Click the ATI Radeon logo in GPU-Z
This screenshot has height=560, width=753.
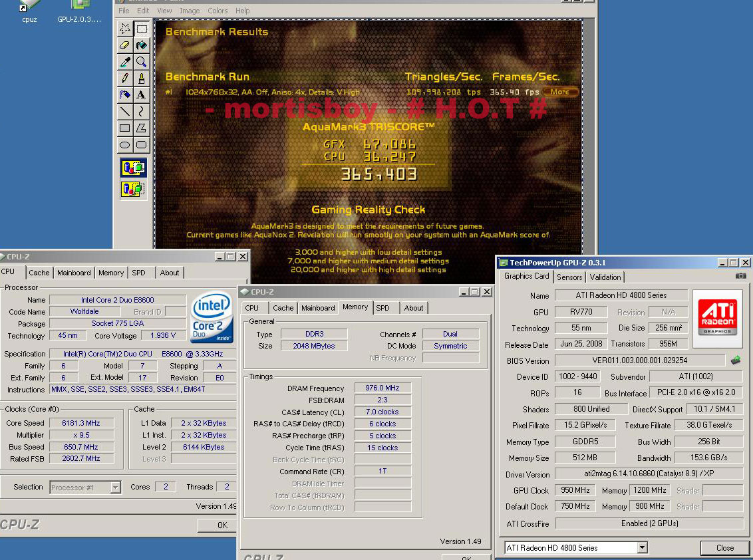[x=718, y=317]
